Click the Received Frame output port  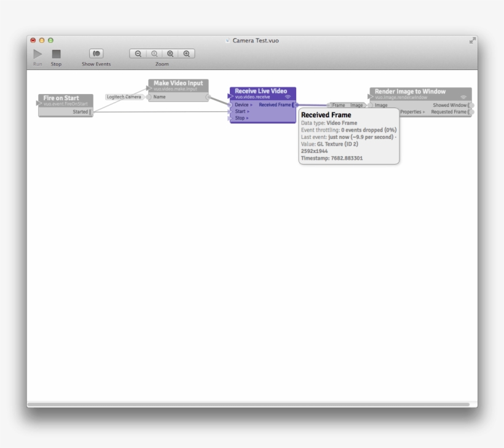[294, 105]
